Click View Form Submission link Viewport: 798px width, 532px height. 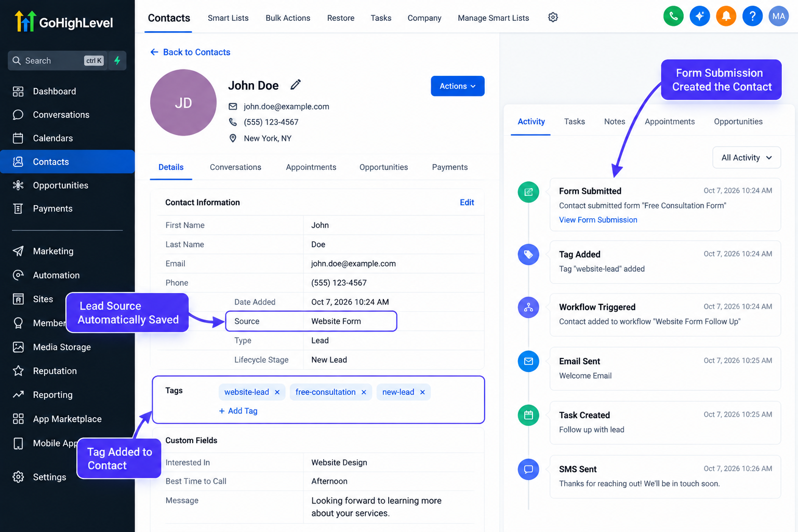point(598,220)
